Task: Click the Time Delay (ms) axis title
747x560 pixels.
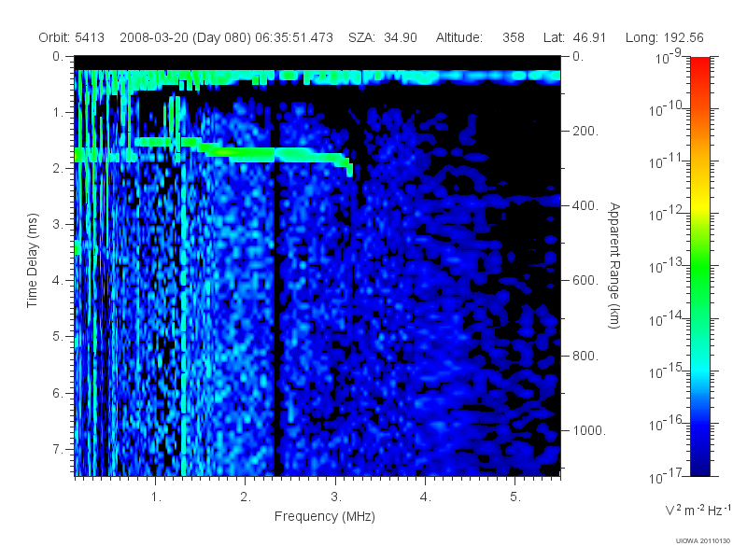Action: [x=32, y=260]
